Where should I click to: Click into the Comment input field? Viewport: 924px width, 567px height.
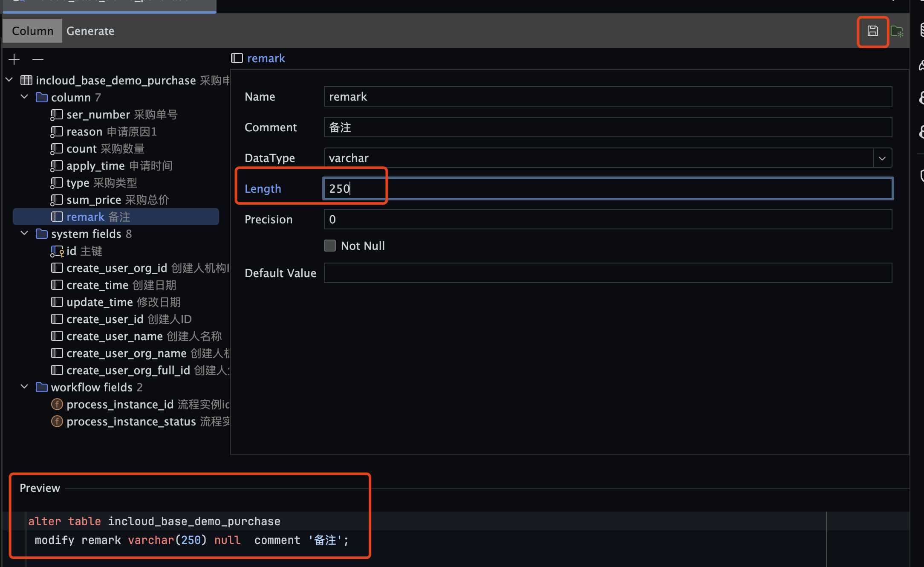pyautogui.click(x=607, y=127)
